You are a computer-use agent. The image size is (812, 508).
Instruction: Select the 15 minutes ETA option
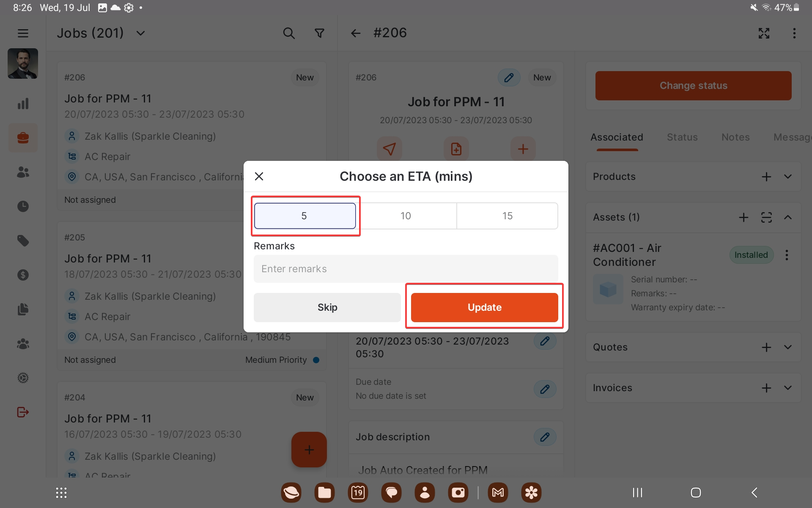507,216
